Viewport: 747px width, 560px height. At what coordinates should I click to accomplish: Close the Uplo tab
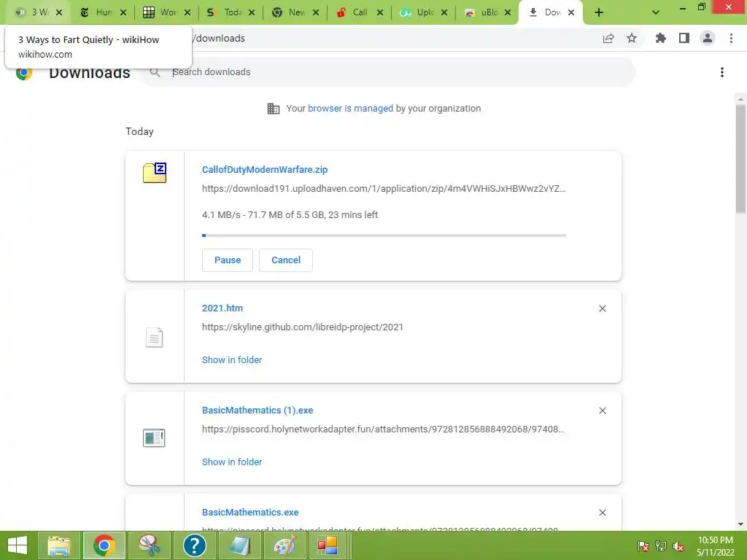pos(444,13)
